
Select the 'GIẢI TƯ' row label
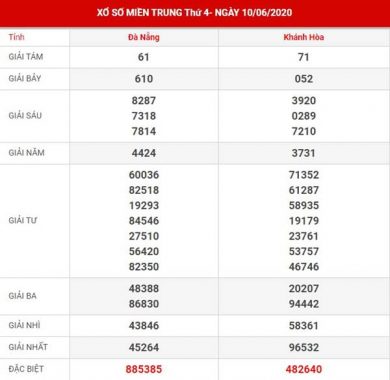pos(23,220)
